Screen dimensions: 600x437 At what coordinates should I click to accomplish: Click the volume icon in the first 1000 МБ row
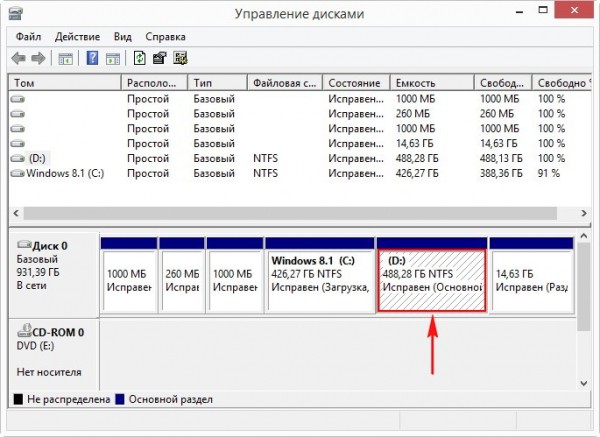point(18,99)
